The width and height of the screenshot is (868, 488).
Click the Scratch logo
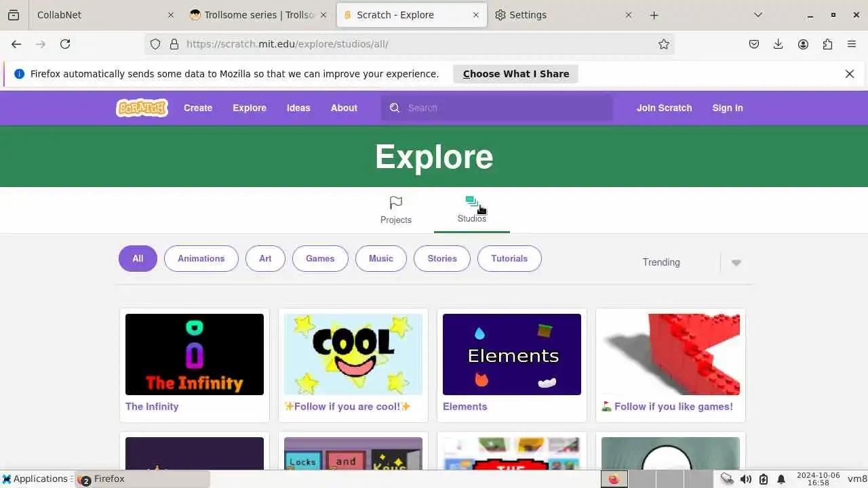(142, 108)
